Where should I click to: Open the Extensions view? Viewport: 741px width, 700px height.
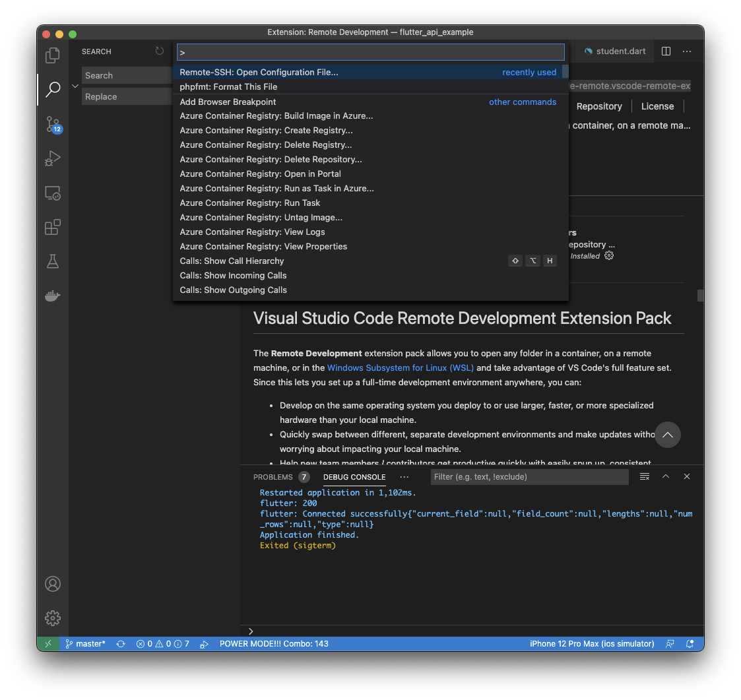pyautogui.click(x=52, y=227)
